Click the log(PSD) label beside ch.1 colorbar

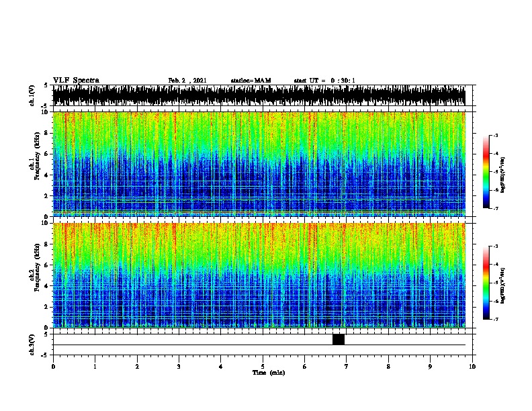click(503, 175)
